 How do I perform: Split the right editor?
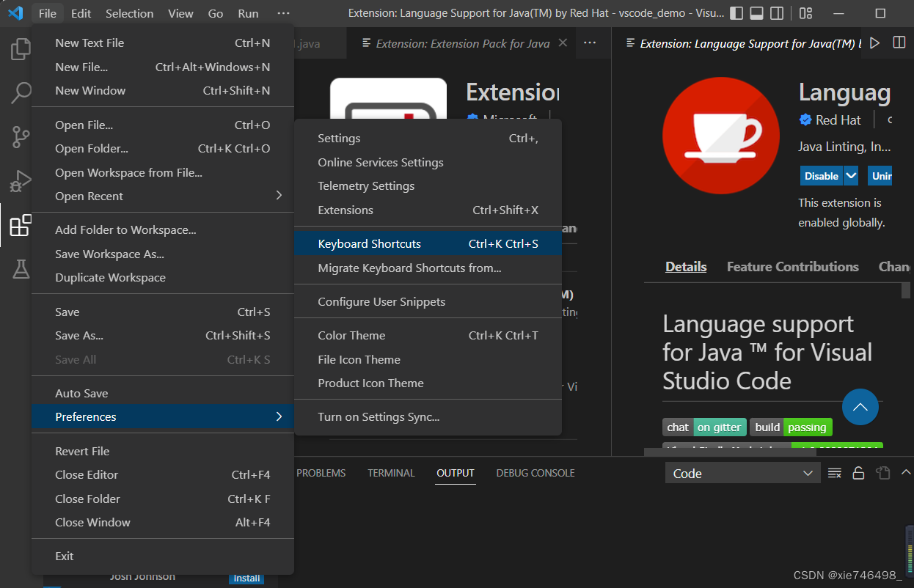(899, 43)
